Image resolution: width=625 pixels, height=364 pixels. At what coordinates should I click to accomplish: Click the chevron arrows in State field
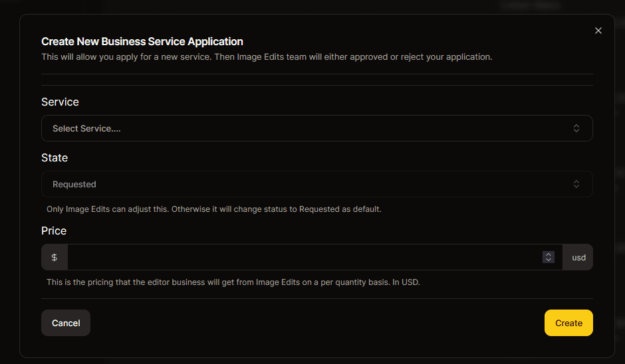pyautogui.click(x=576, y=184)
